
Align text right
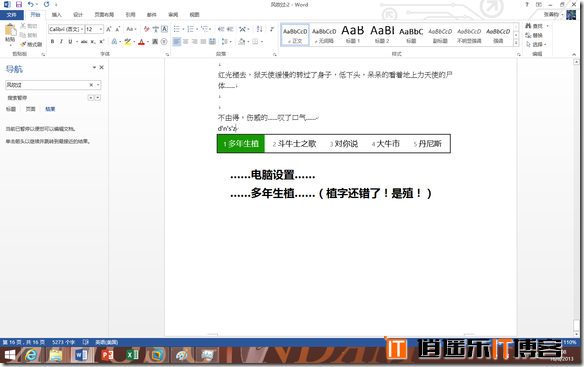(194, 42)
